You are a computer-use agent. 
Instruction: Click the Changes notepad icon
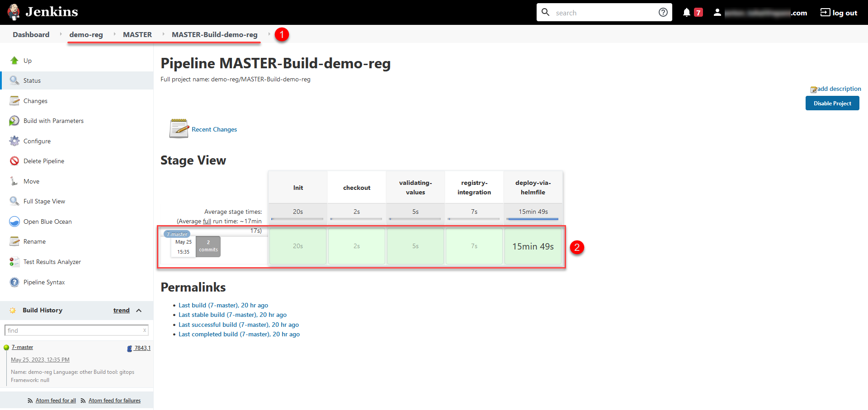[14, 101]
